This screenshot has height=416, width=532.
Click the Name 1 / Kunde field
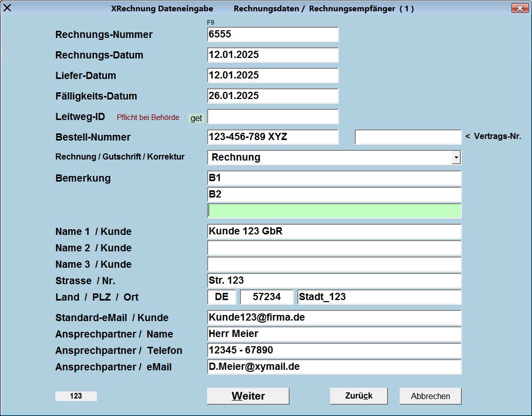pos(334,231)
